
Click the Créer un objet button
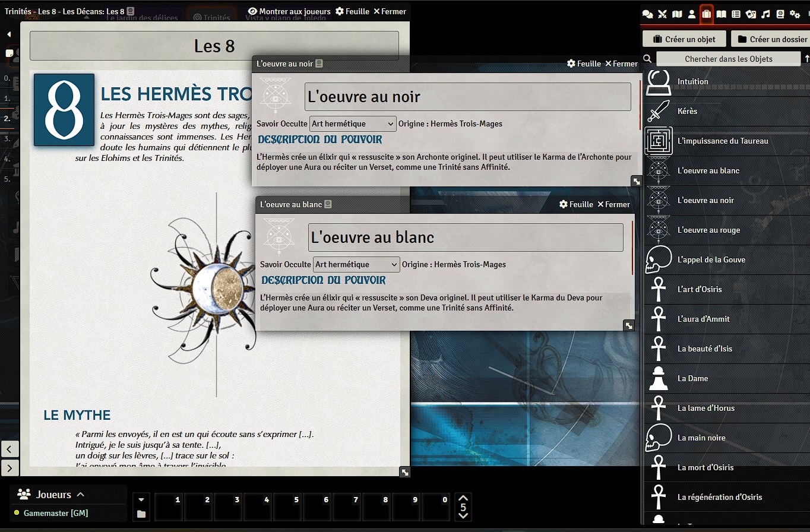[x=684, y=39]
